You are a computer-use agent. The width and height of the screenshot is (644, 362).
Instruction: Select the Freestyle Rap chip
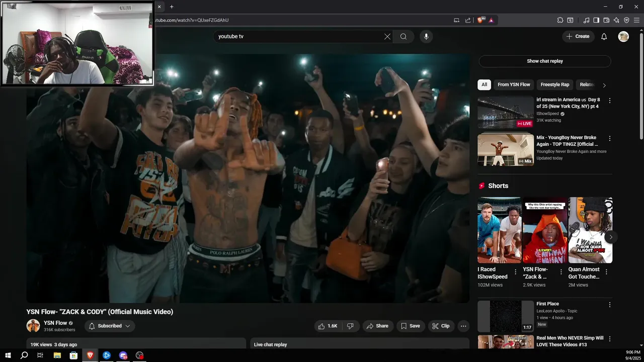pos(554,84)
